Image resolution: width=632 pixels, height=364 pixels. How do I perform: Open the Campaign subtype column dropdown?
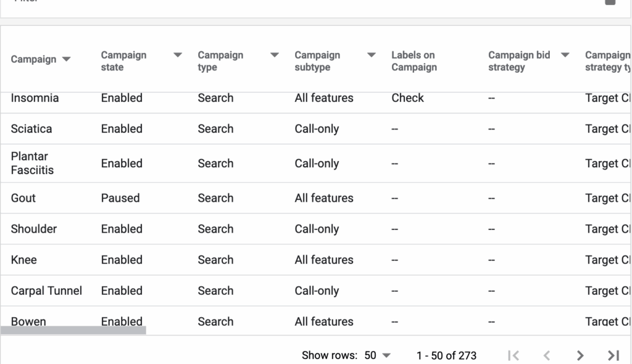tap(371, 55)
